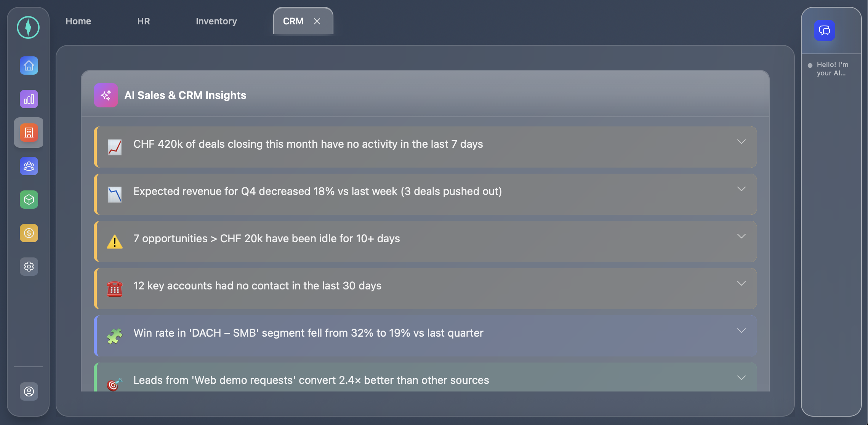
Task: Select the analytics bar chart sidebar icon
Action: (x=29, y=99)
